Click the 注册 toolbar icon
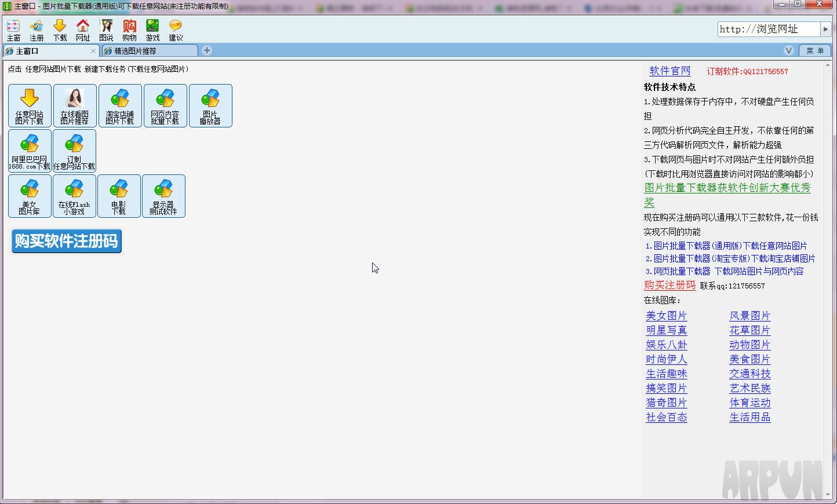 click(x=37, y=30)
